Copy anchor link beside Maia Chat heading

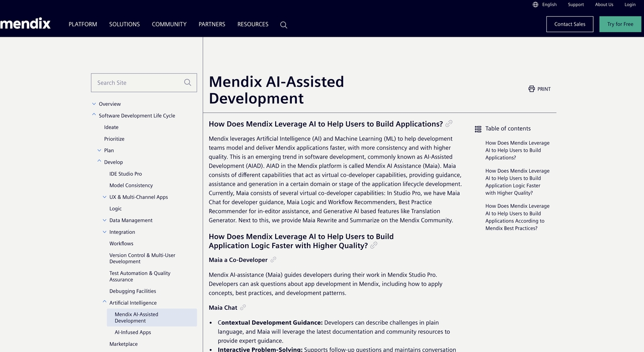click(x=243, y=307)
